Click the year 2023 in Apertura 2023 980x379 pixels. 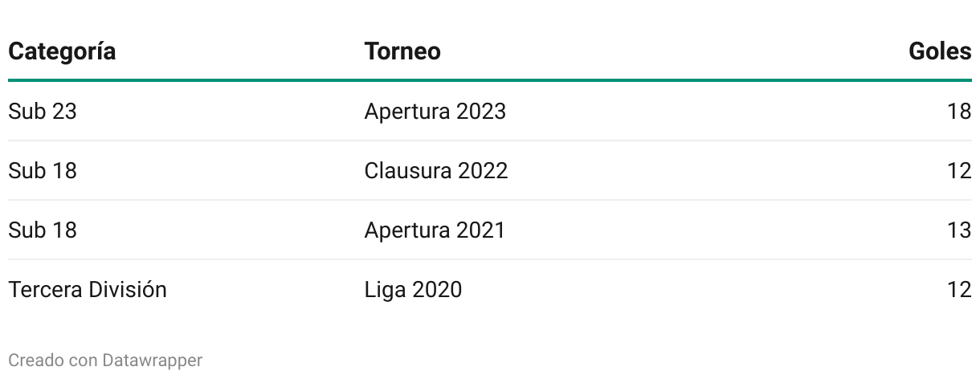point(481,111)
